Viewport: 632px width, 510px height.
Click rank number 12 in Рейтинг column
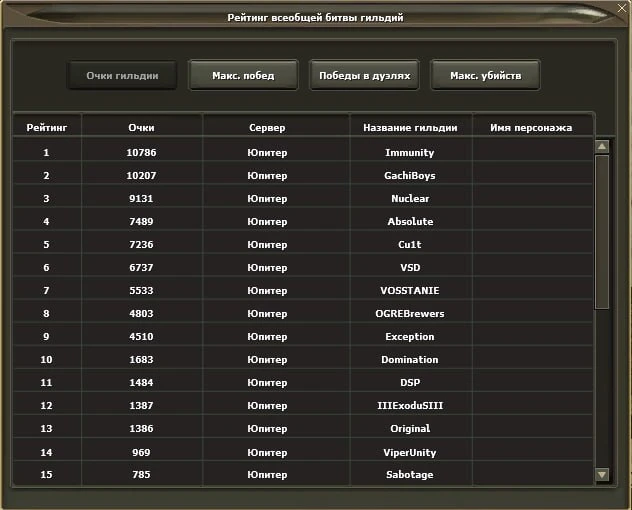[x=46, y=406]
